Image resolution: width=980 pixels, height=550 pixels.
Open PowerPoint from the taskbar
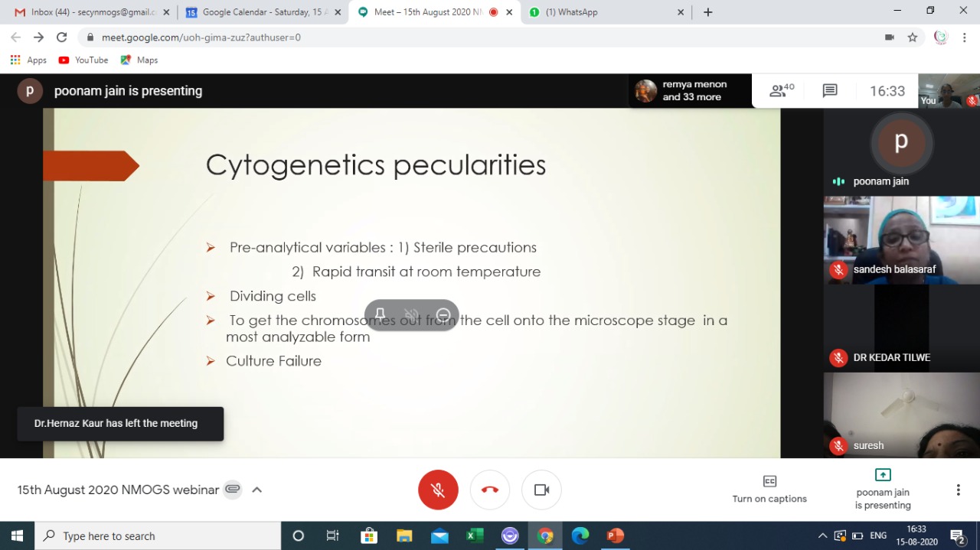coord(615,535)
